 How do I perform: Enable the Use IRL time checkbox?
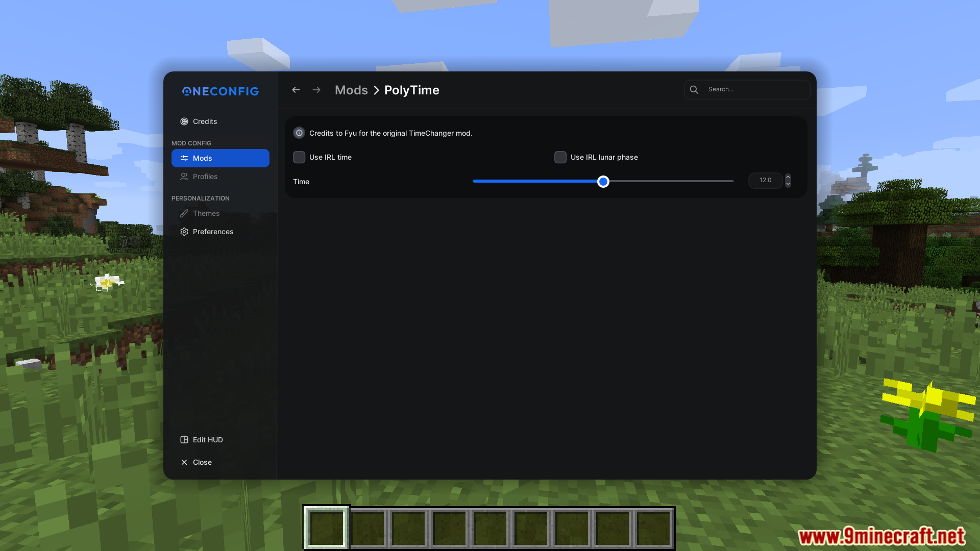[299, 157]
